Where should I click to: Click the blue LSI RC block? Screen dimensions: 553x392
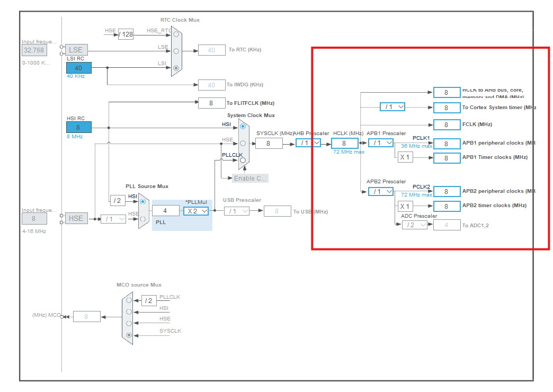click(78, 68)
